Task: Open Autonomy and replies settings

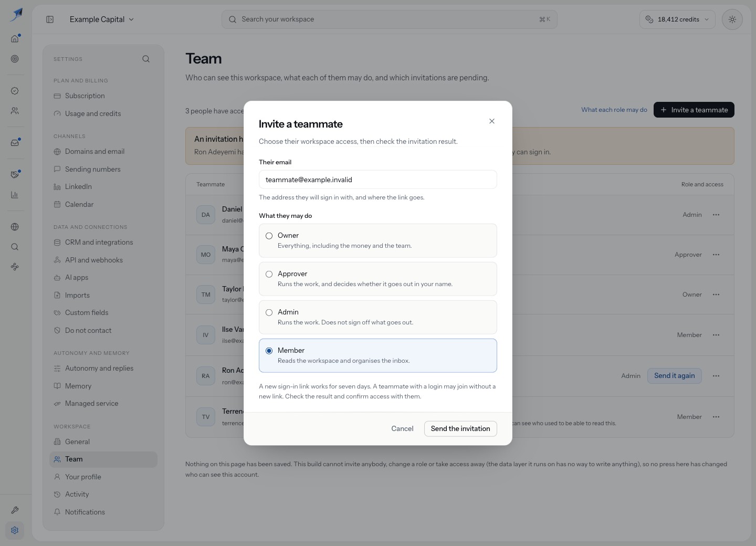Action: pyautogui.click(x=103, y=369)
